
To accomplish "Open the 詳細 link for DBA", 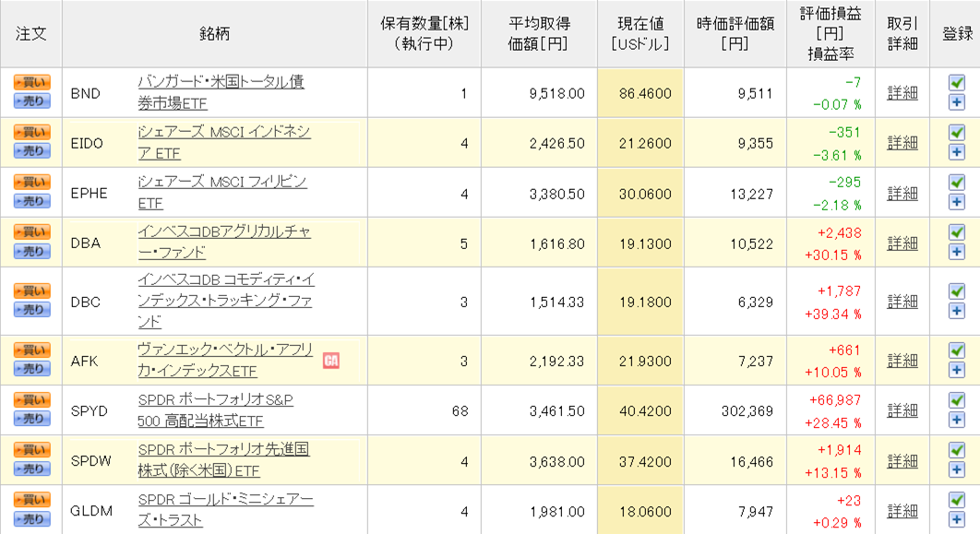I will (902, 243).
